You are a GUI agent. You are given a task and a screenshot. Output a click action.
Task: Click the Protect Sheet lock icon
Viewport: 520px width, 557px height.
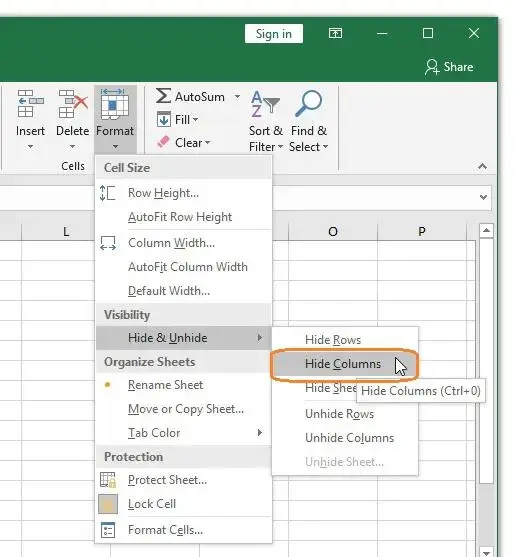[x=108, y=480]
